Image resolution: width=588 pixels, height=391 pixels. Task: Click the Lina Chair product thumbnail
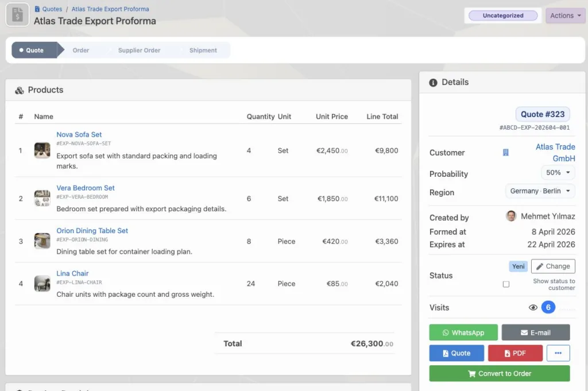[42, 284]
